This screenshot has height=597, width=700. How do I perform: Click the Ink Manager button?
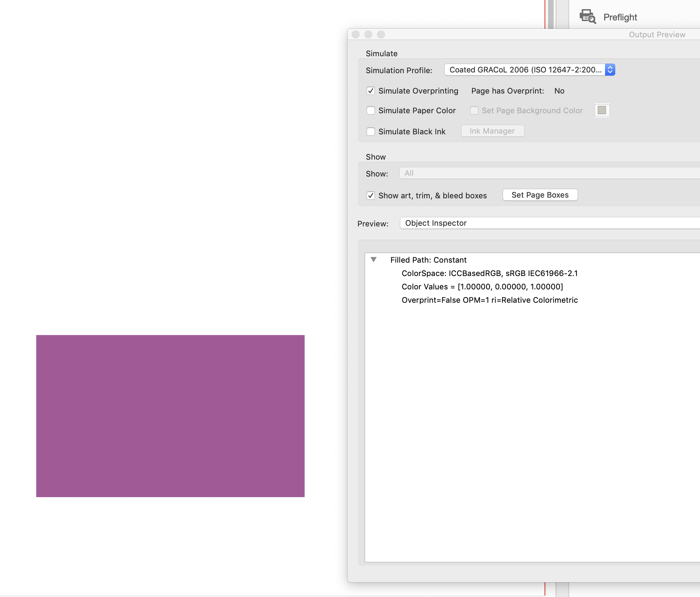point(492,131)
